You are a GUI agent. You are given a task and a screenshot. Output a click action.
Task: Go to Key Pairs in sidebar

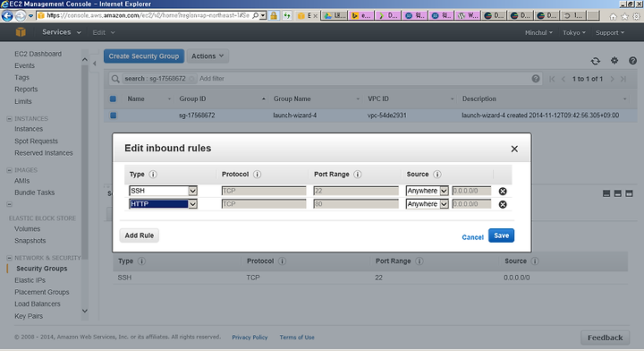29,316
